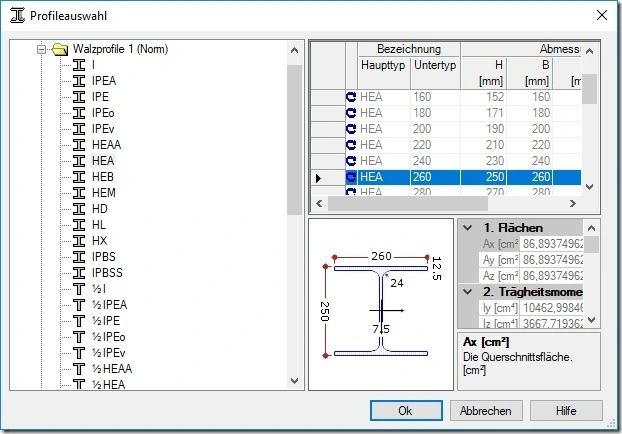Click the HEA profile icon in tree

(x=79, y=161)
